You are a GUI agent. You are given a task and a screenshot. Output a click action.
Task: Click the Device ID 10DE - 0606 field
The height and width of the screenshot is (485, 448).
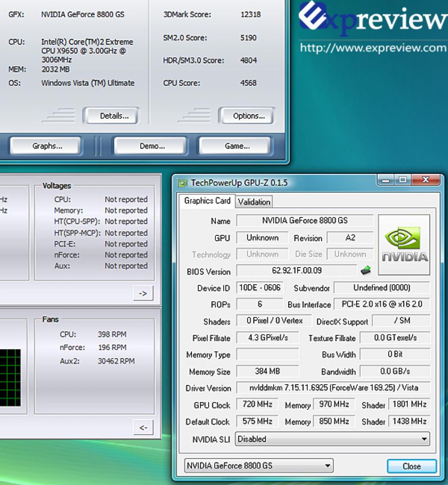pos(259,287)
